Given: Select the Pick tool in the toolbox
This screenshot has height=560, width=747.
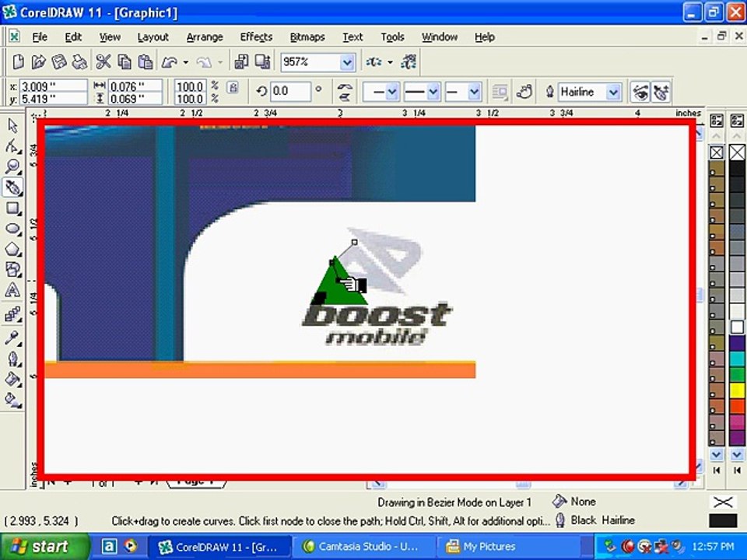Looking at the screenshot, I should tap(12, 126).
